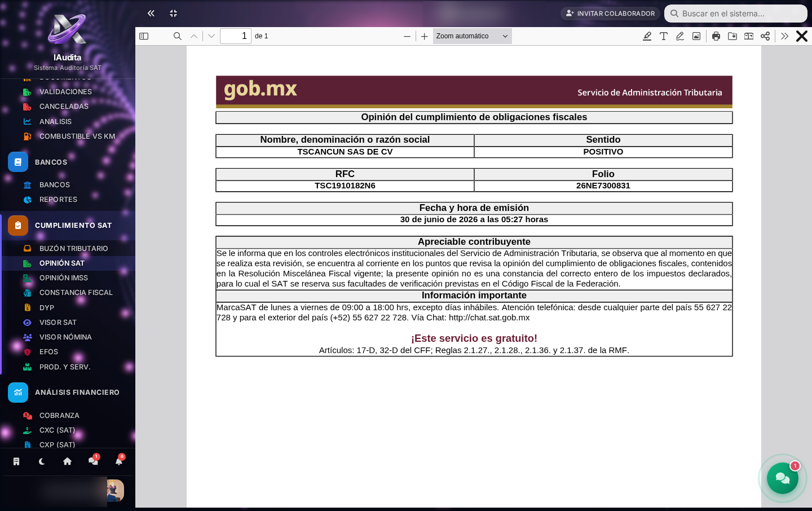The image size is (812, 511).
Task: Select the highlight annotation tool
Action: click(x=647, y=36)
